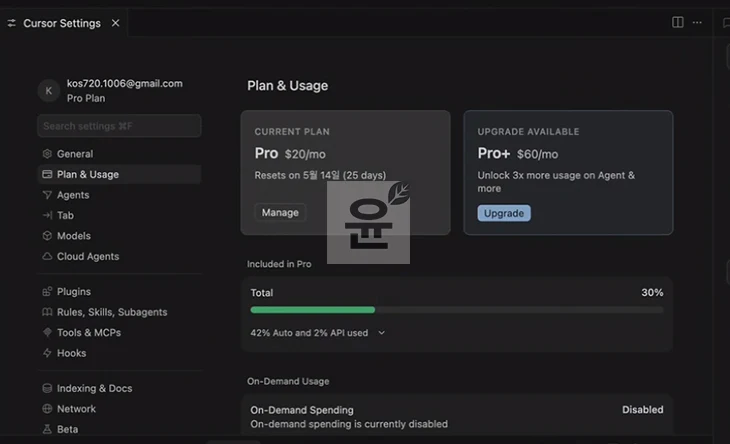
Task: Click the Cloud Agents cloud icon
Action: (47, 256)
